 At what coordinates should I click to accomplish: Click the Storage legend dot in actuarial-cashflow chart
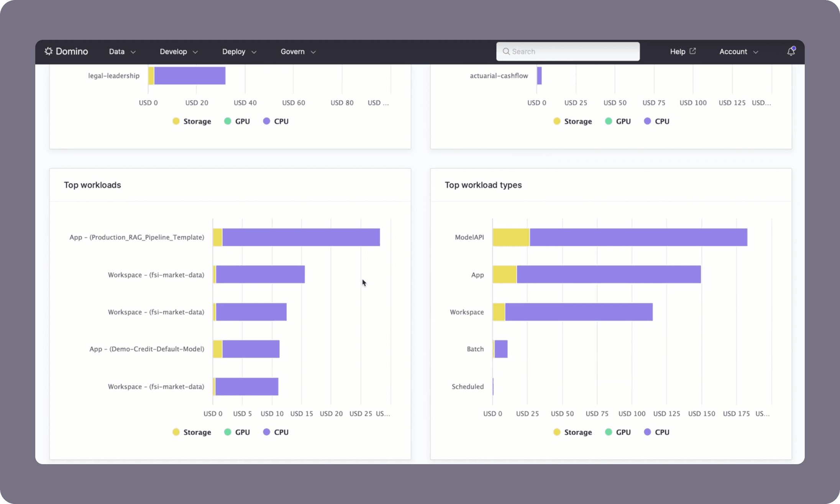[557, 121]
